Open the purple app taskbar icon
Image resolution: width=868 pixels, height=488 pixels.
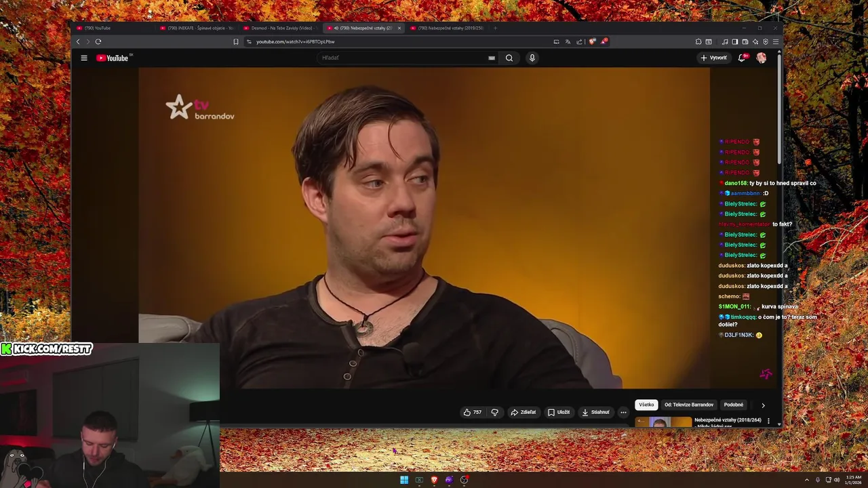pyautogui.click(x=449, y=480)
